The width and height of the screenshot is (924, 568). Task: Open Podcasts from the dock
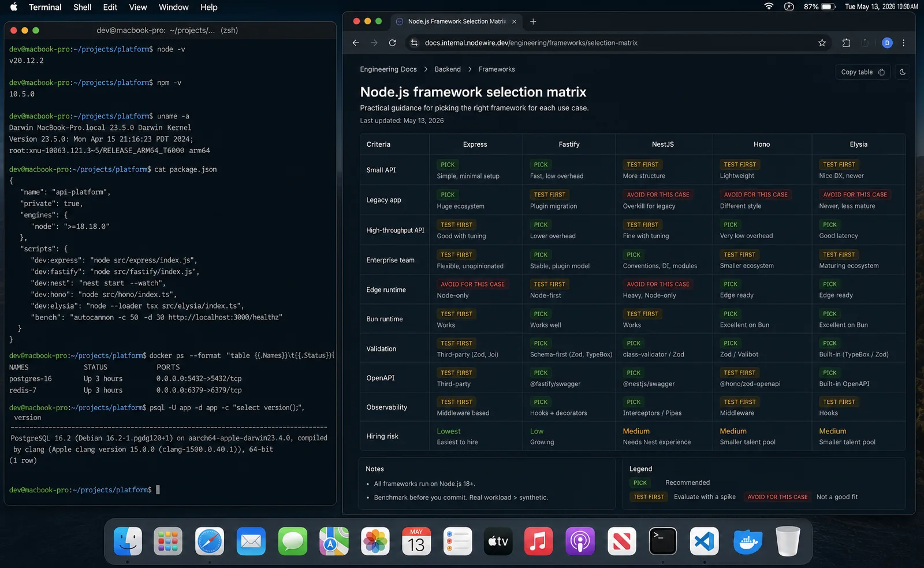click(x=580, y=541)
